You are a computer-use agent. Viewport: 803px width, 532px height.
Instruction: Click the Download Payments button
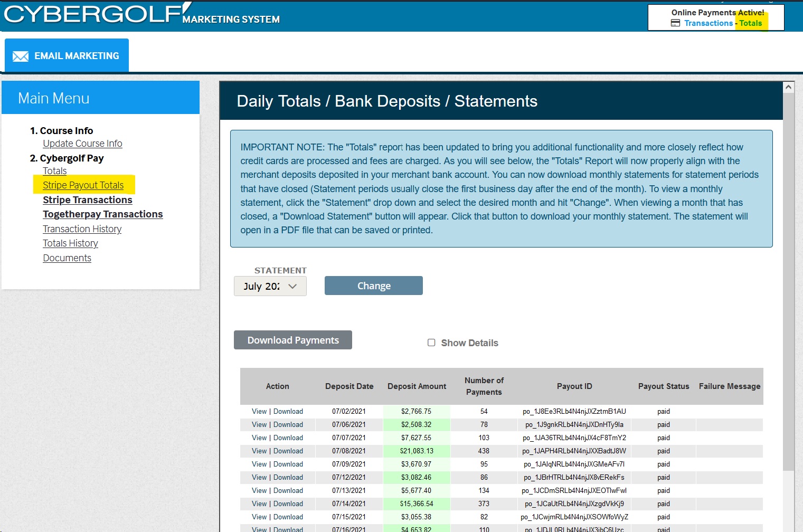293,340
